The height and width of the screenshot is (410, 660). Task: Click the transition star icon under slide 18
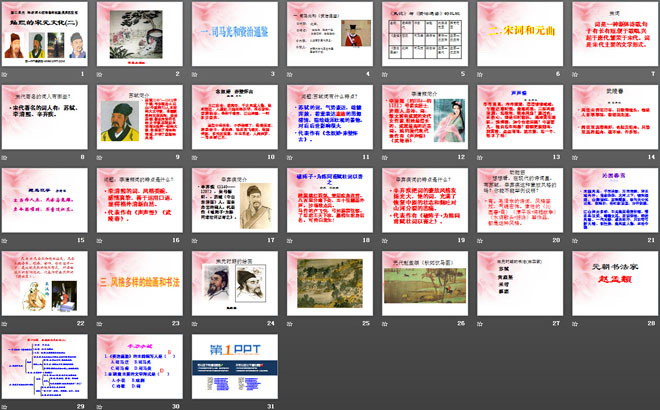[x=290, y=241]
